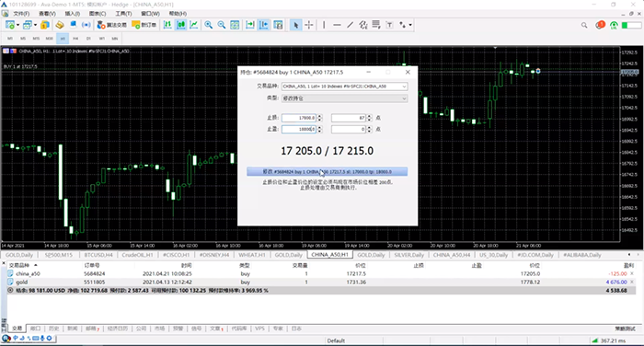This screenshot has height=346, width=644.
Task: Open the 工具(T) menu
Action: click(x=123, y=14)
